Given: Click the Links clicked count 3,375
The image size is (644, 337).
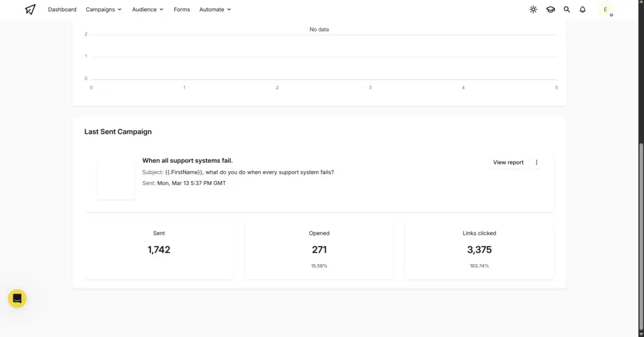Looking at the screenshot, I should coord(479,250).
